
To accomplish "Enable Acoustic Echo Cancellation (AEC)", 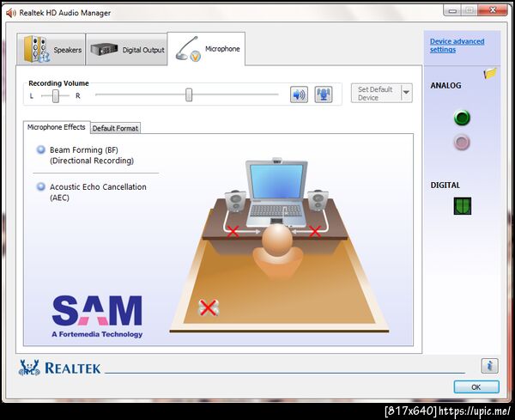I will (40, 186).
